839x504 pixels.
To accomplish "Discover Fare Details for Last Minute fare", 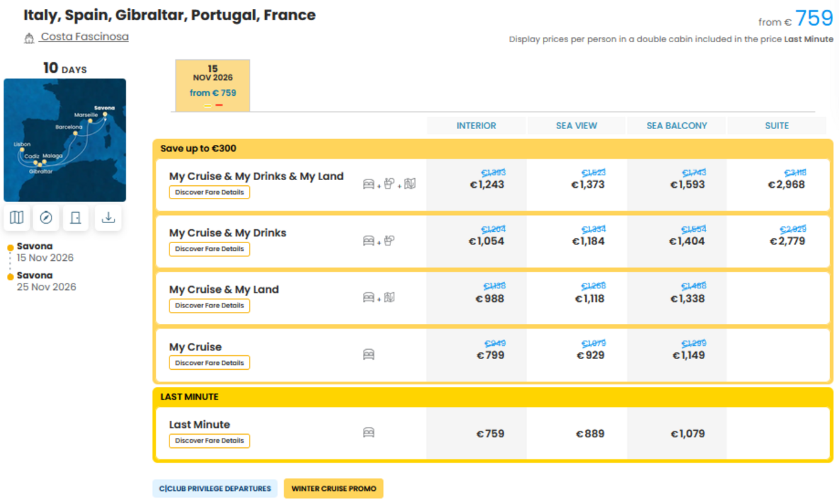I will click(x=209, y=440).
